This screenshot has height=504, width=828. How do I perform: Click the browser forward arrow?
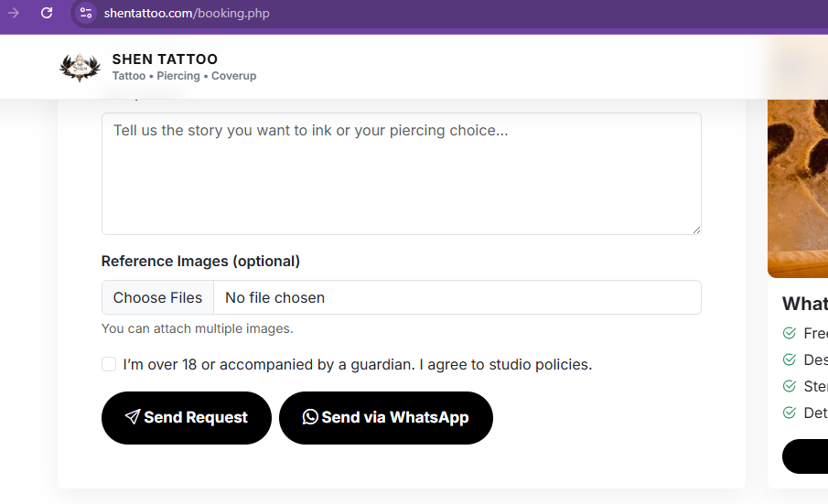[14, 13]
